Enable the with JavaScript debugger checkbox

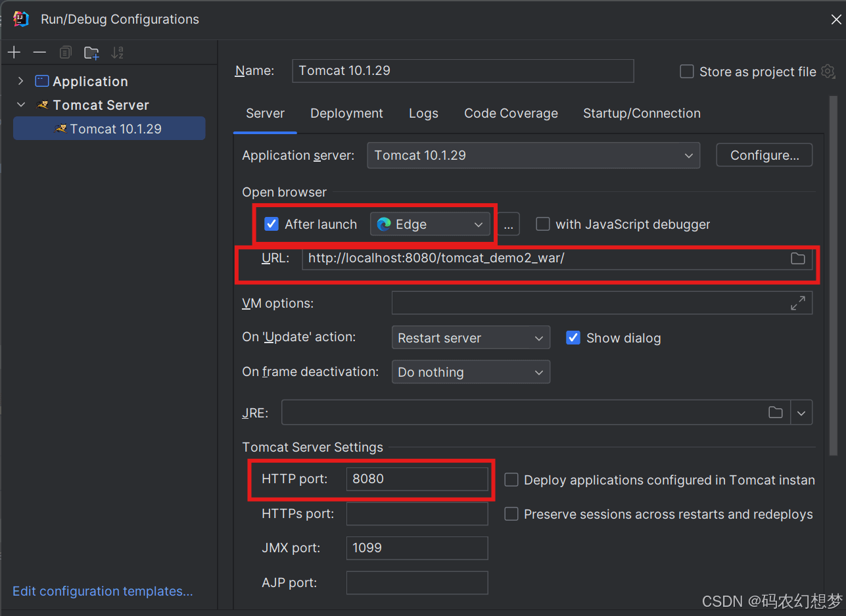542,224
